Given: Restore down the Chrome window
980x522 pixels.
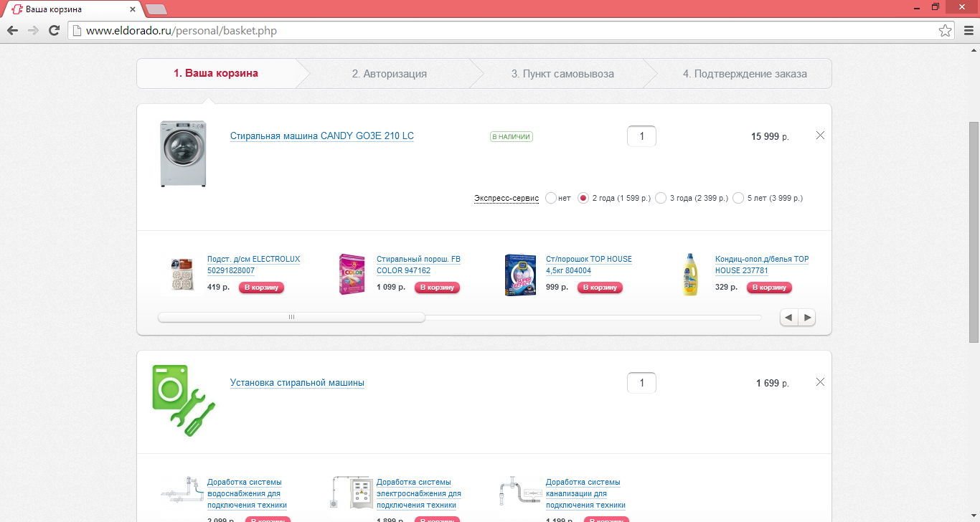Looking at the screenshot, I should 936,6.
